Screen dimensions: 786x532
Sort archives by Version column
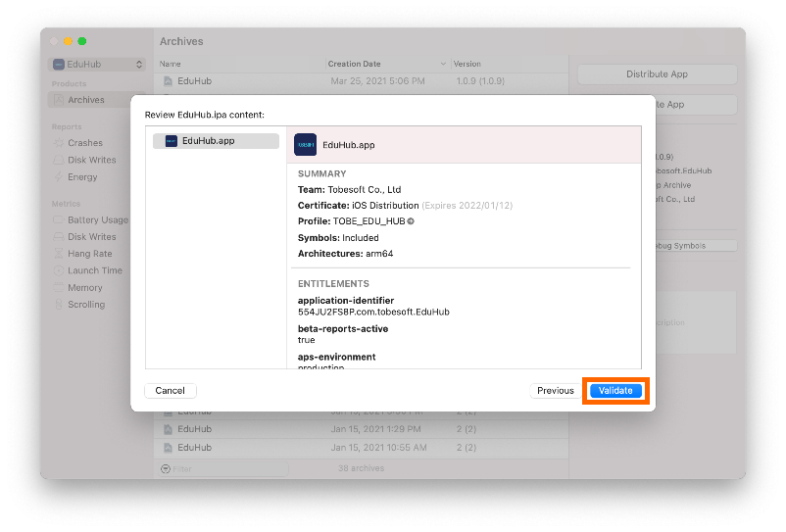pyautogui.click(x=467, y=64)
